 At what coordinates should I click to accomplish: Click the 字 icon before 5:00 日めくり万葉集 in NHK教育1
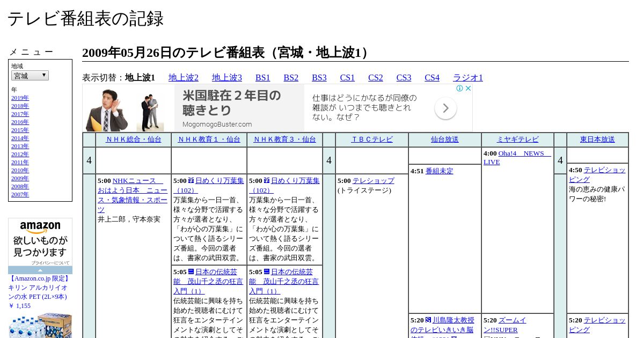point(191,181)
